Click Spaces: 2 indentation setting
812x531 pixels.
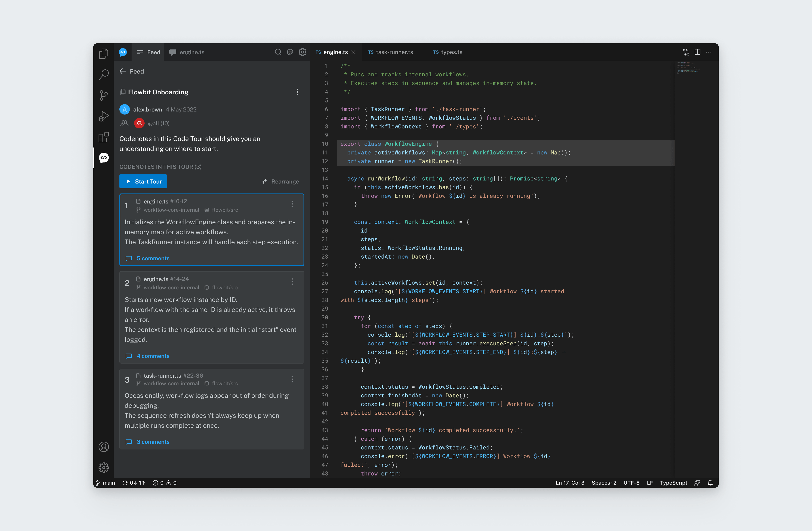604,483
